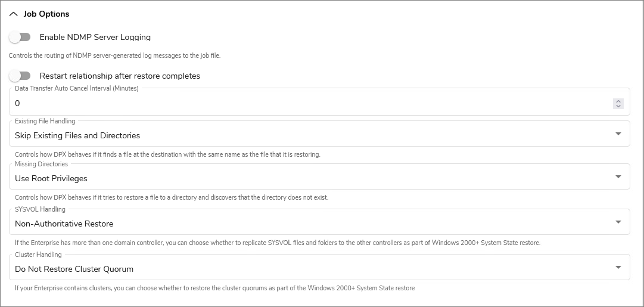This screenshot has height=307, width=644.
Task: Open Existing File Handling dropdown arrow
Action: [x=618, y=134]
